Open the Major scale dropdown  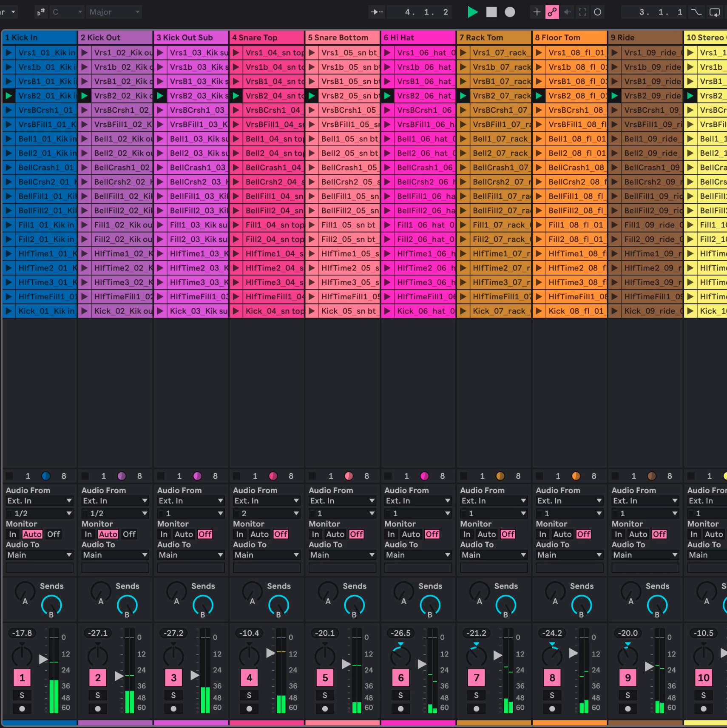tap(114, 12)
